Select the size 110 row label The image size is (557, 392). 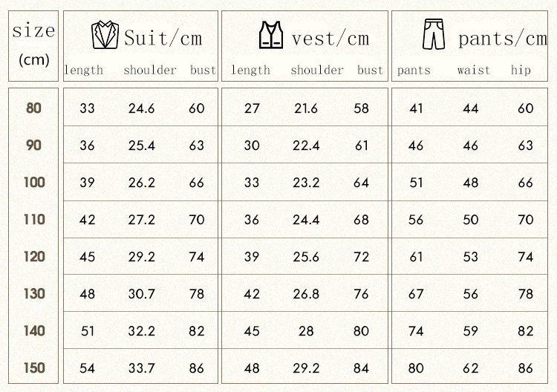pyautogui.click(x=34, y=219)
